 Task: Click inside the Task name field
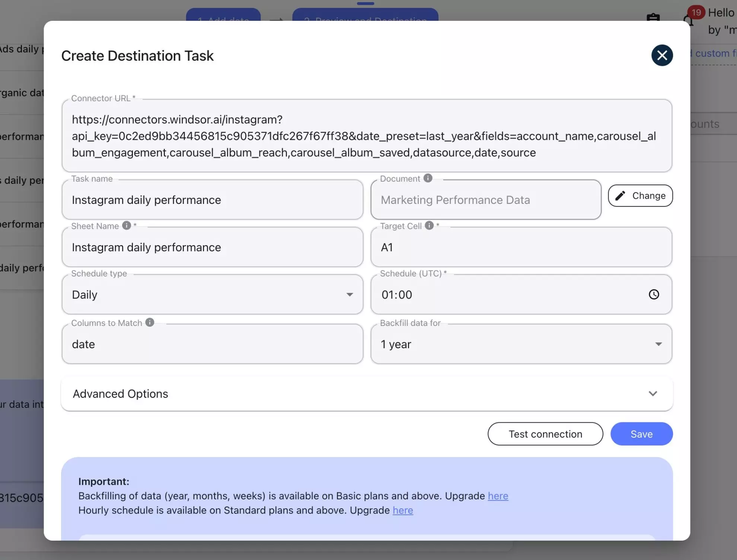click(x=212, y=200)
